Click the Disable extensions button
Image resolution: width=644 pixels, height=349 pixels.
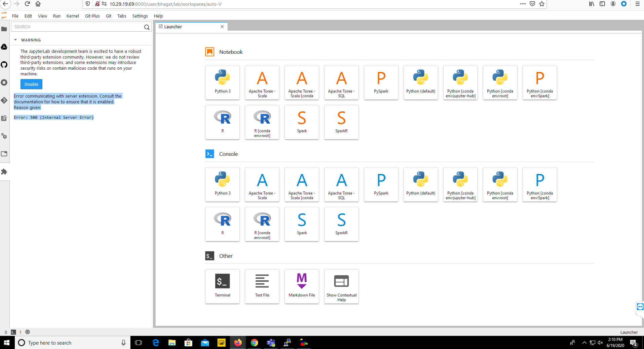point(31,84)
